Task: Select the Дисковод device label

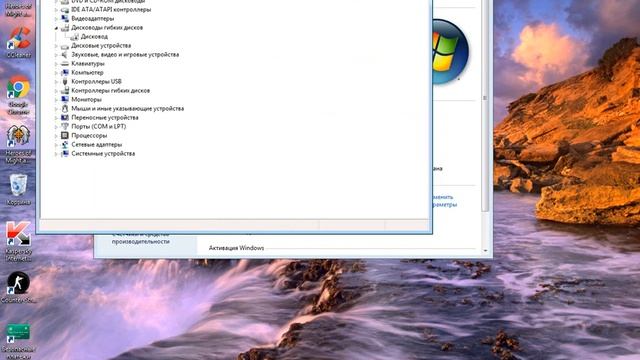Action: tap(94, 37)
